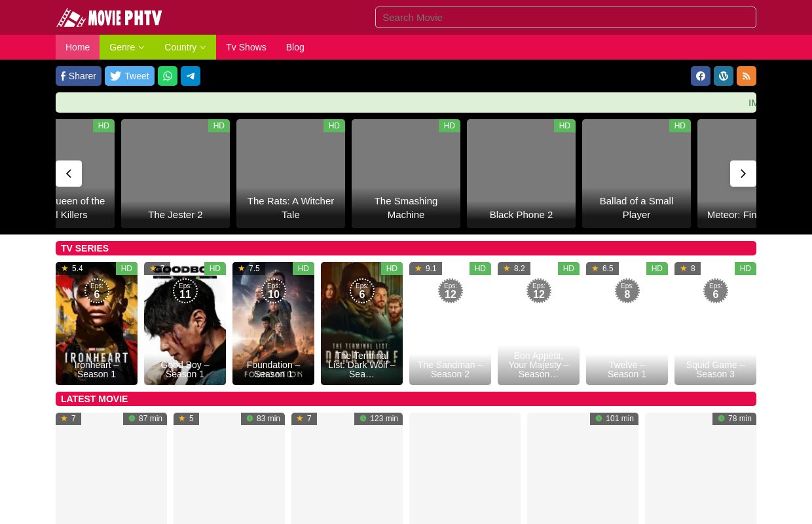The image size is (812, 524).
Task: Open the Ironheart Season 1 poster
Action: (x=96, y=324)
